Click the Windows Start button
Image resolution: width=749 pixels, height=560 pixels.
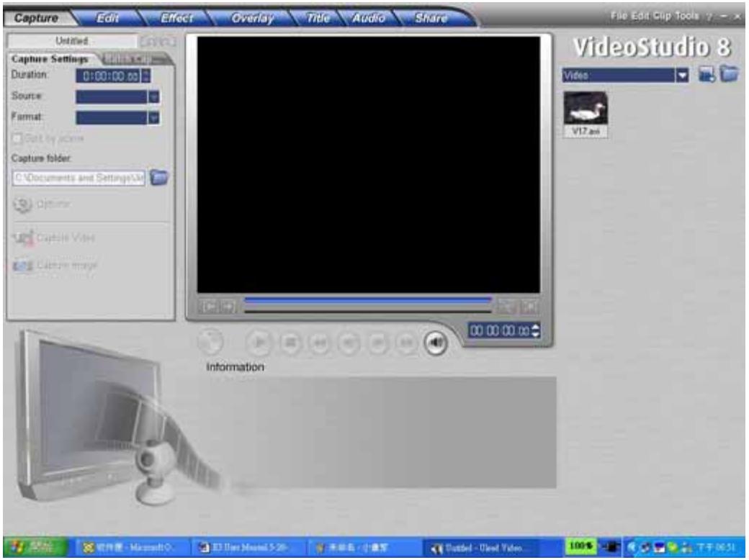pyautogui.click(x=35, y=547)
